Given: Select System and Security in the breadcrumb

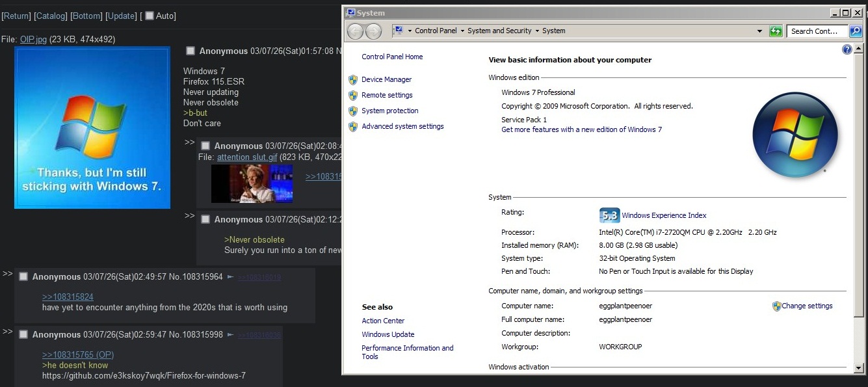Looking at the screenshot, I should pos(499,31).
